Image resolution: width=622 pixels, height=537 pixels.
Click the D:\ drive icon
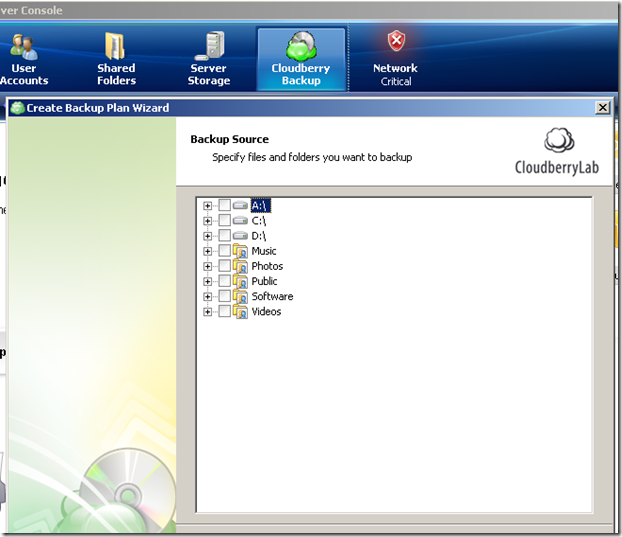click(x=240, y=236)
